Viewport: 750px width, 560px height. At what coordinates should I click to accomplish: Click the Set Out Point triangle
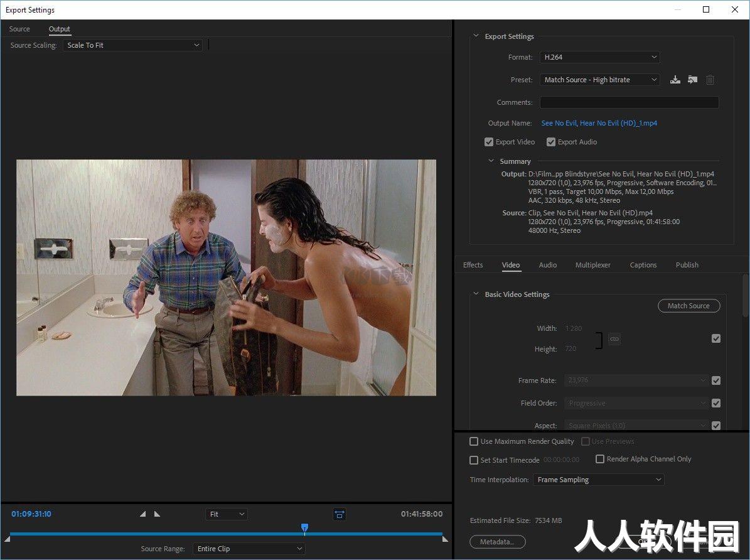pos(157,514)
